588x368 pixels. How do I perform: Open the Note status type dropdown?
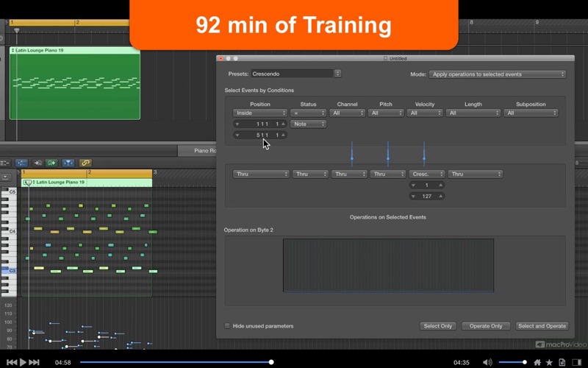pyautogui.click(x=308, y=124)
